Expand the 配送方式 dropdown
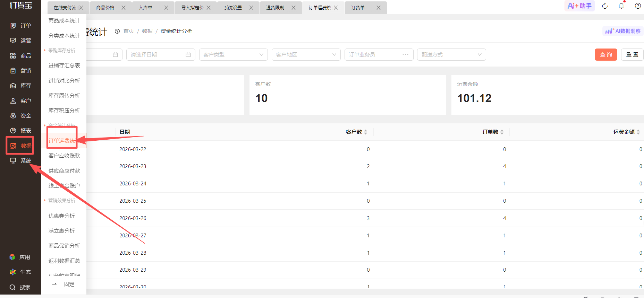 coord(451,55)
